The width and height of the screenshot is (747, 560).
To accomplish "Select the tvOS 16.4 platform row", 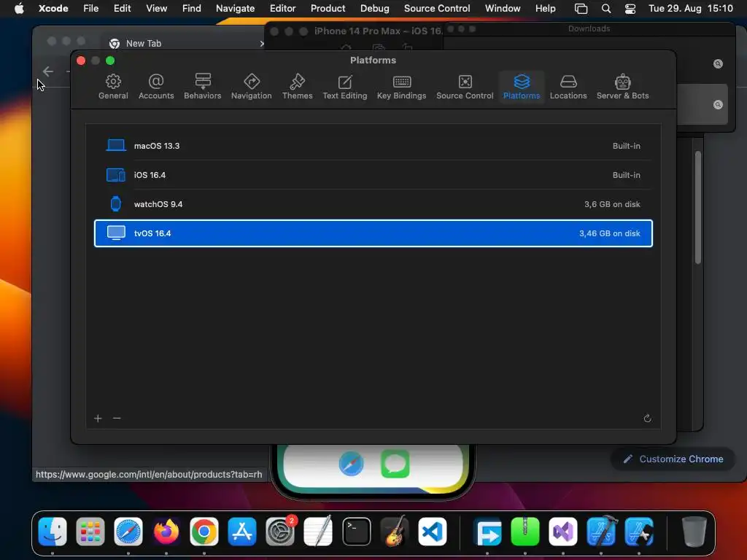I will 373,233.
